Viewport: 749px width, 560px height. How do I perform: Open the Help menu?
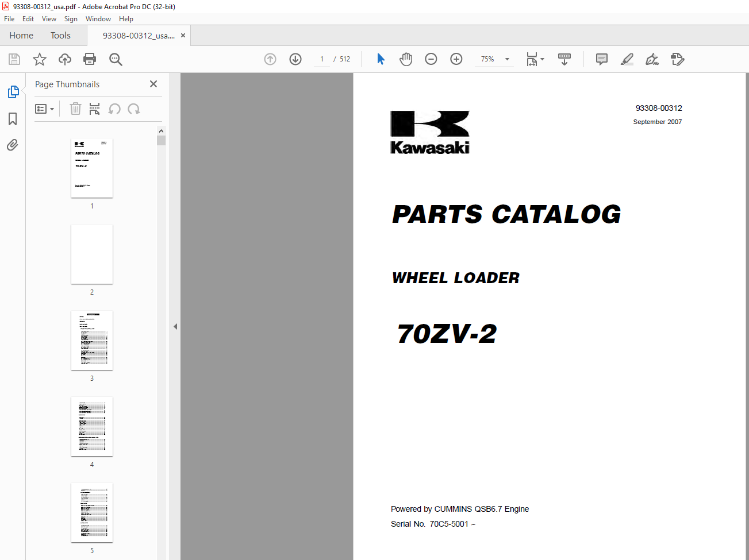126,19
